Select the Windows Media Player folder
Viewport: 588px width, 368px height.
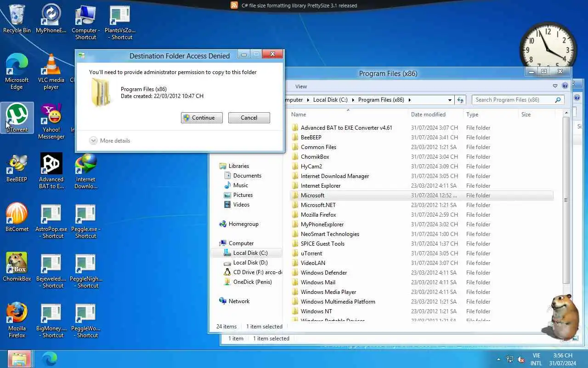328,292
